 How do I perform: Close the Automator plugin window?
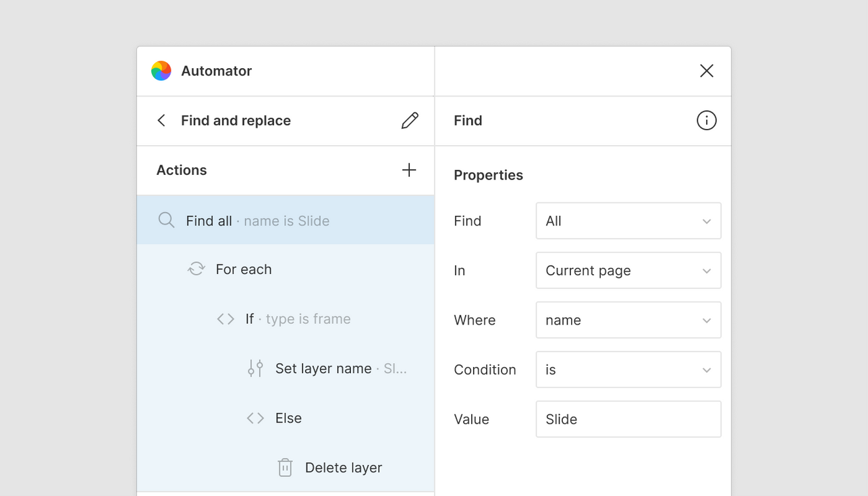(706, 71)
